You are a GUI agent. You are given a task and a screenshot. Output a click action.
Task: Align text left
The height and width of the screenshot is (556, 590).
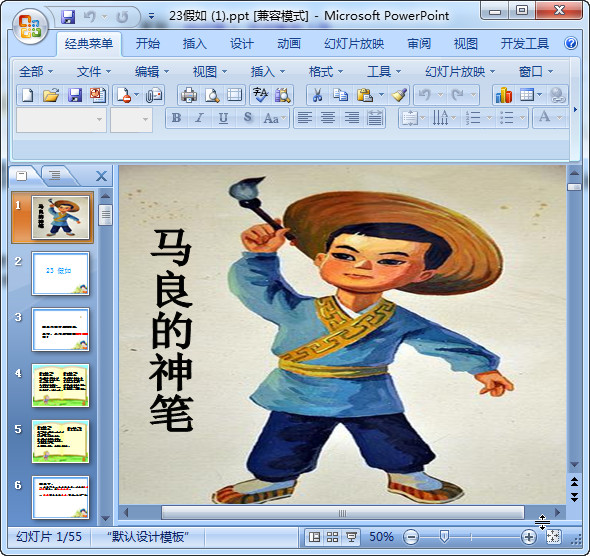click(305, 118)
